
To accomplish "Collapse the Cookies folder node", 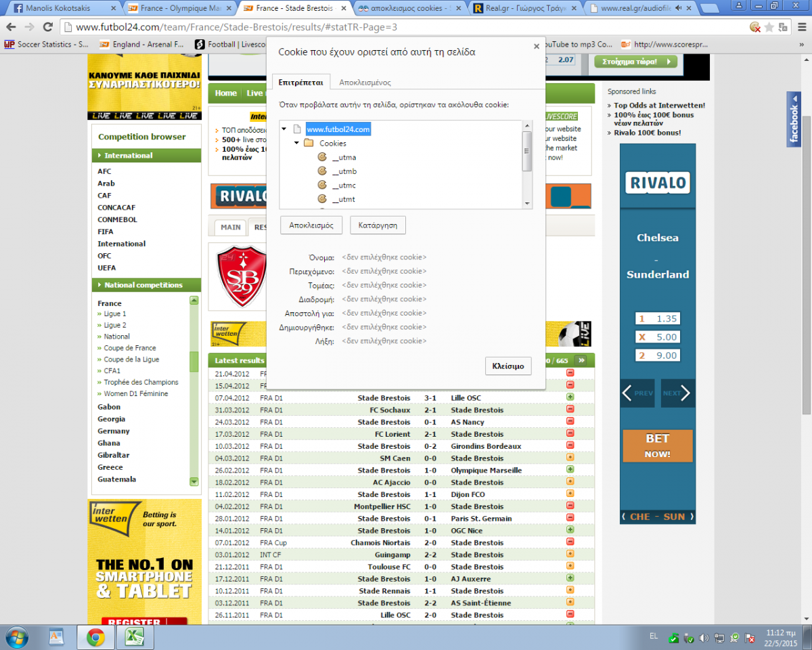I will tap(296, 144).
